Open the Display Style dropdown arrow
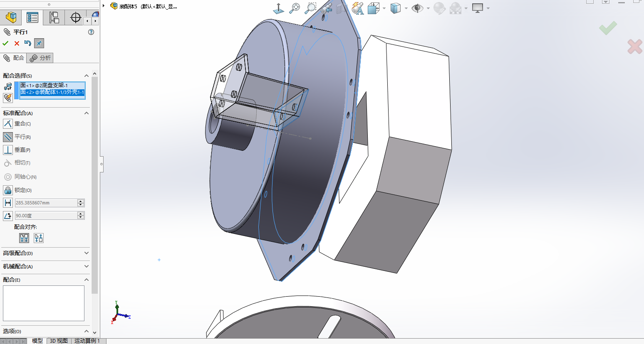This screenshot has width=644, height=344. pos(406,8)
